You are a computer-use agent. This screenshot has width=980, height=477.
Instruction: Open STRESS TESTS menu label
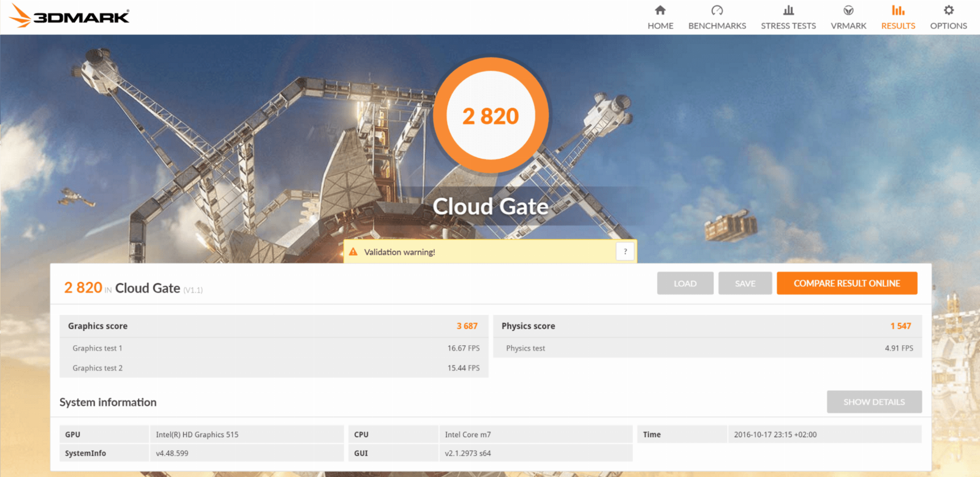click(x=788, y=26)
